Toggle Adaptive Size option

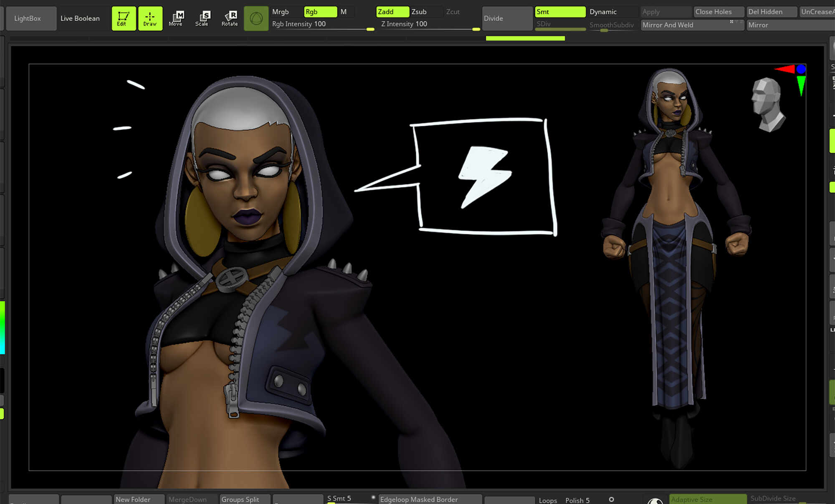(x=708, y=499)
